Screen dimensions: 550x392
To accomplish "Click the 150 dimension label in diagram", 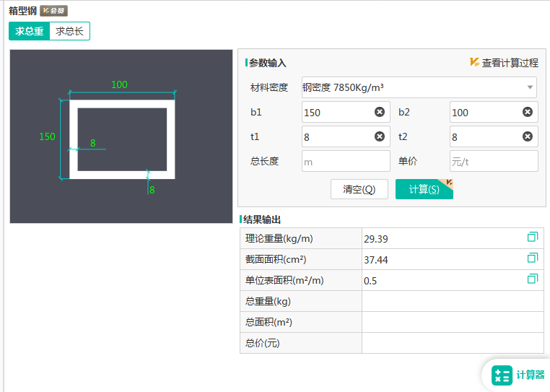I will pyautogui.click(x=47, y=136).
